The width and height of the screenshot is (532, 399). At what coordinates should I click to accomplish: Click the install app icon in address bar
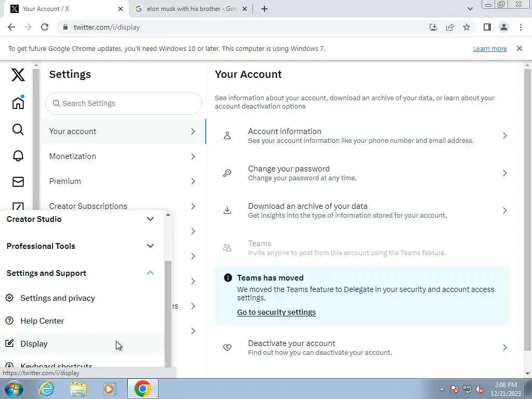[433, 27]
